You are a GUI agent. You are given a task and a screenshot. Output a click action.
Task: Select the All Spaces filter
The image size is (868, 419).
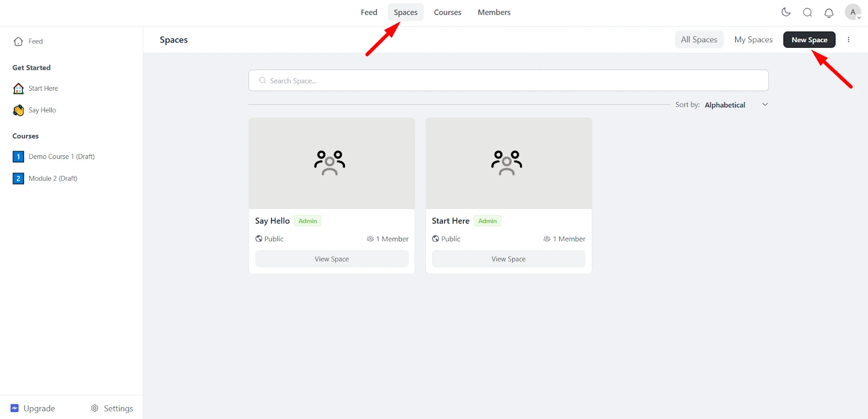tap(699, 40)
